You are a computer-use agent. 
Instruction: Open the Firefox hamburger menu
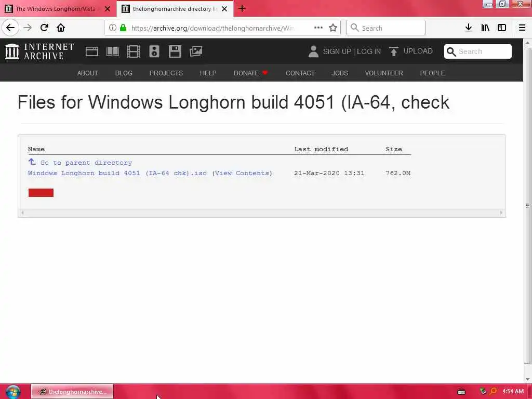coord(522,28)
